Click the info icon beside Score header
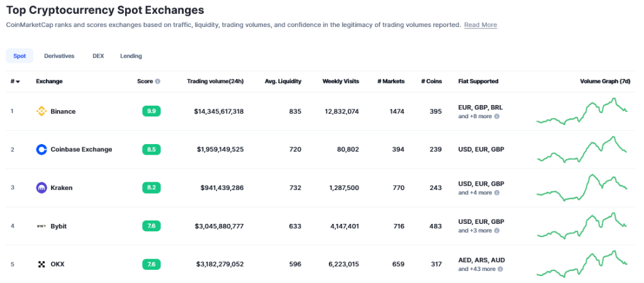Screen dimensions: 644x283 point(158,81)
